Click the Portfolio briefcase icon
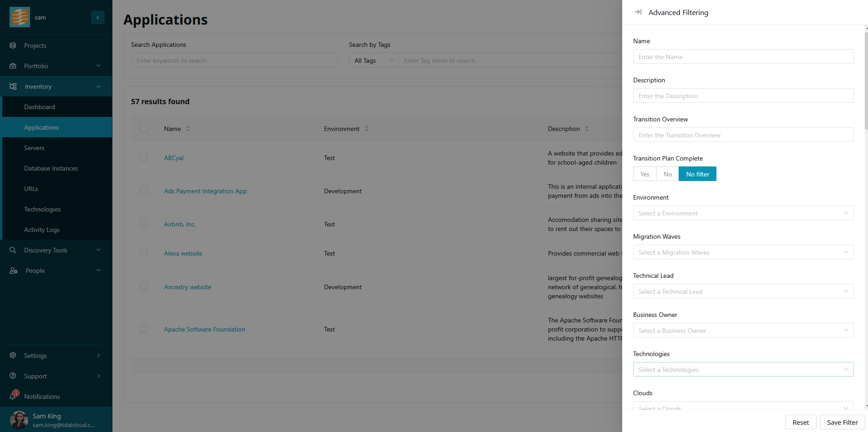Image resolution: width=868 pixels, height=432 pixels. pyautogui.click(x=13, y=66)
